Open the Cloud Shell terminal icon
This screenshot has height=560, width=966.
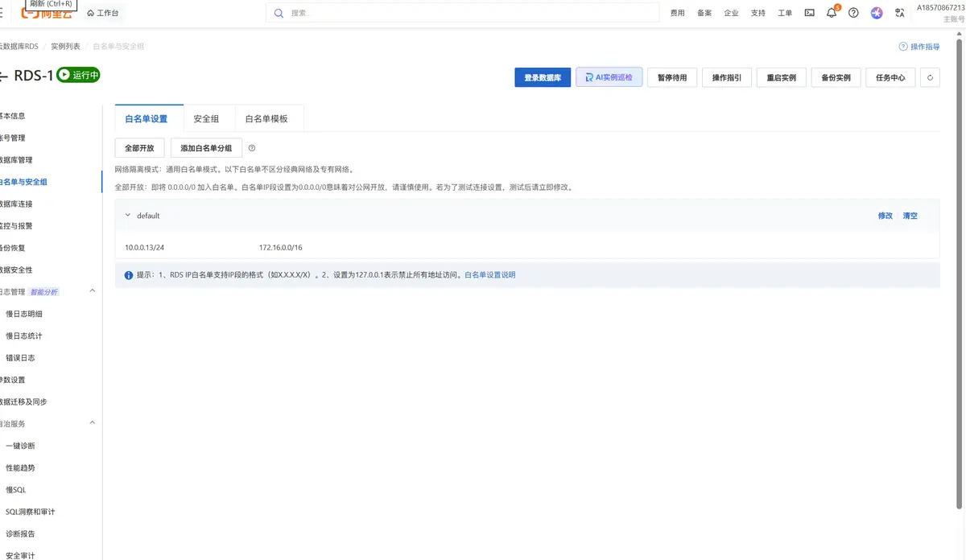[809, 13]
